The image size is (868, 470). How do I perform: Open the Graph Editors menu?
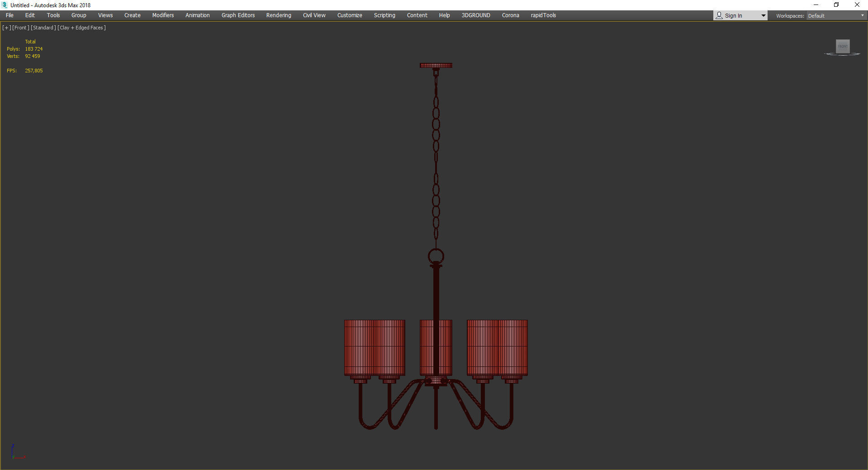238,15
